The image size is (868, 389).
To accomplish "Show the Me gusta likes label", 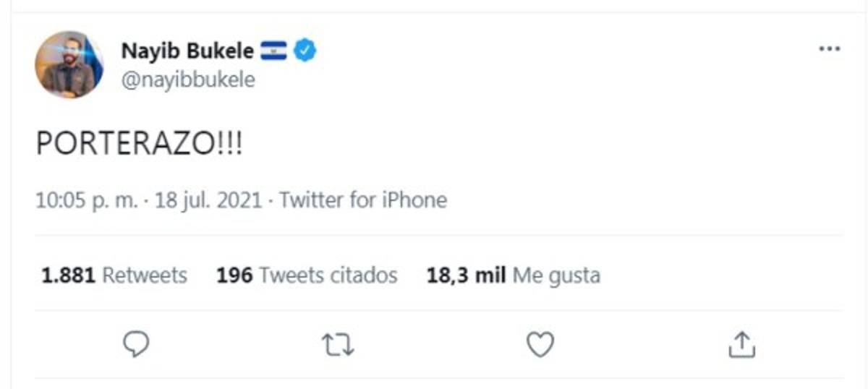I will 556,275.
